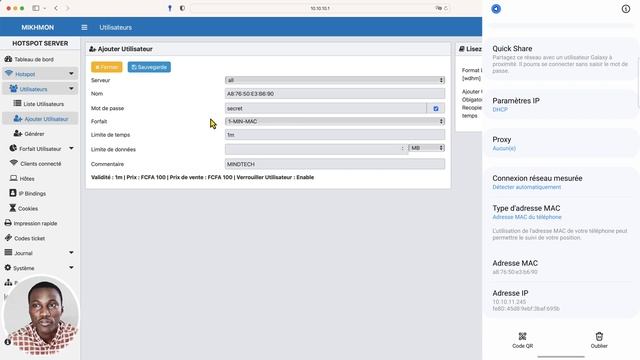Viewport: 640px width, 360px height.
Task: Expand the Journal menu arrow
Action: pos(71,253)
